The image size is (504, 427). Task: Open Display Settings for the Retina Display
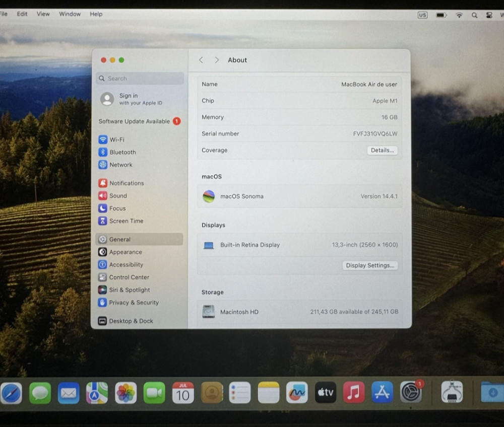(x=370, y=265)
